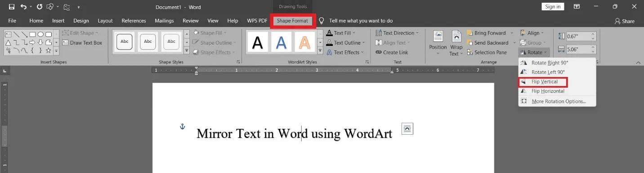Open the File tab
644x173 pixels.
tap(12, 21)
